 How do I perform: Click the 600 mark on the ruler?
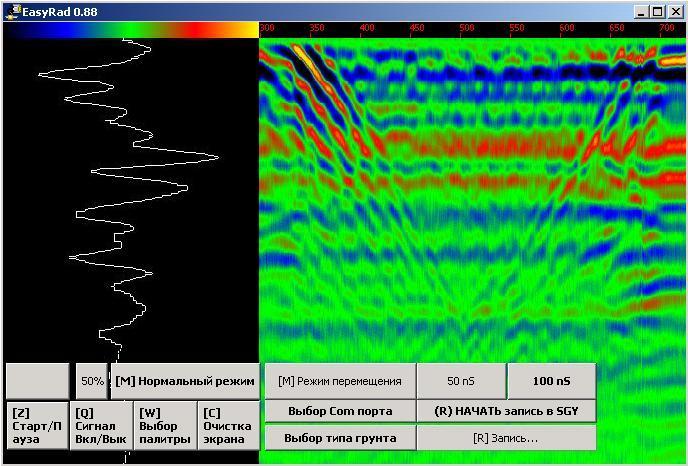click(567, 30)
